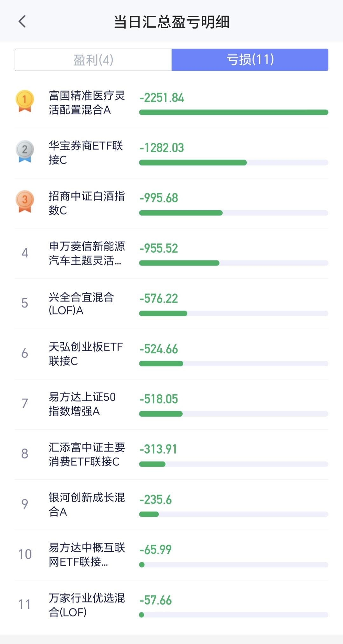
Task: Open 汇添富中证主要消费ETF联接C entry
Action: point(87,454)
